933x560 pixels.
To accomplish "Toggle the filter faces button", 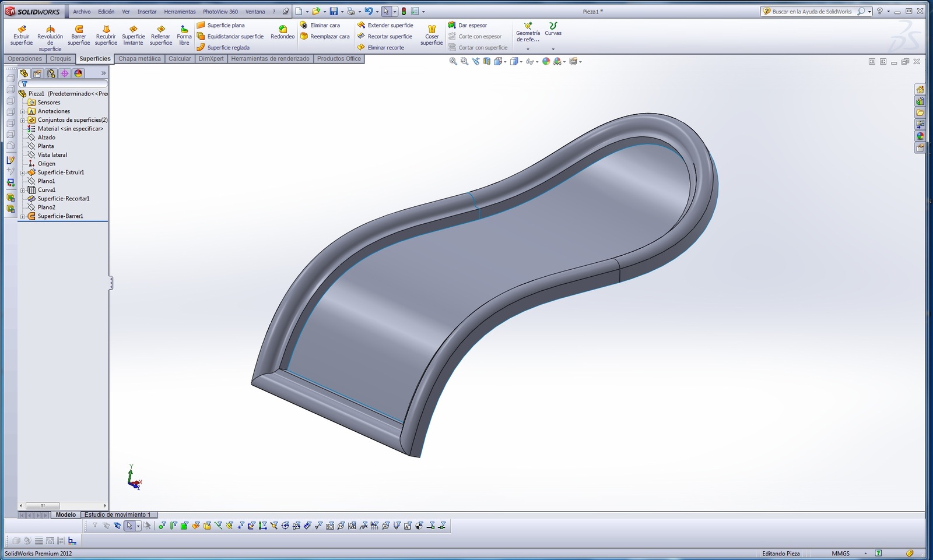I will [x=184, y=526].
